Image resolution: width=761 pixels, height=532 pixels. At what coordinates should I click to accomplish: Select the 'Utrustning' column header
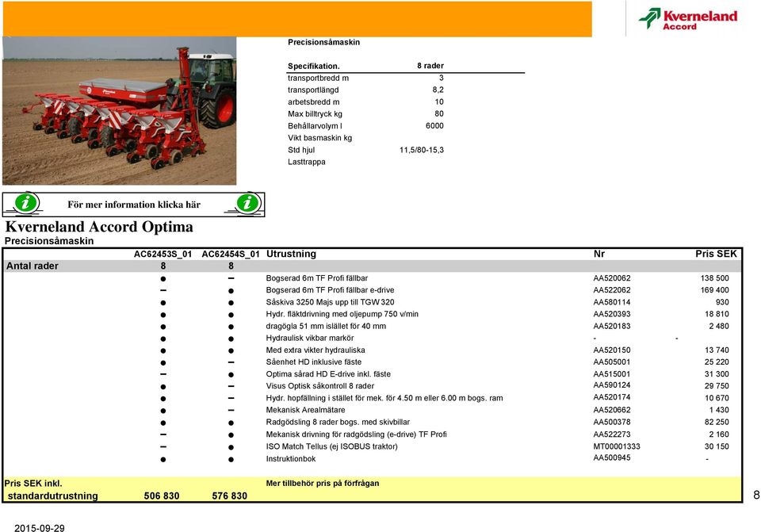[291, 254]
